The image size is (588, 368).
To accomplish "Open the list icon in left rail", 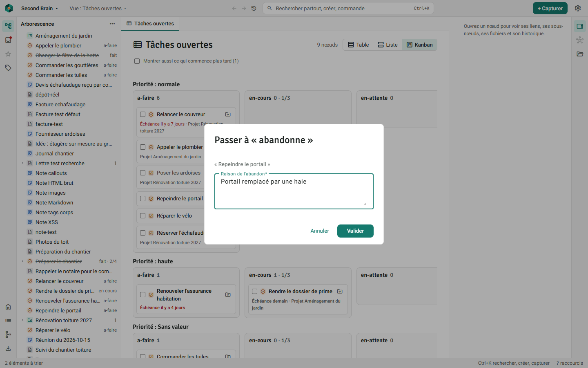I will 8,321.
